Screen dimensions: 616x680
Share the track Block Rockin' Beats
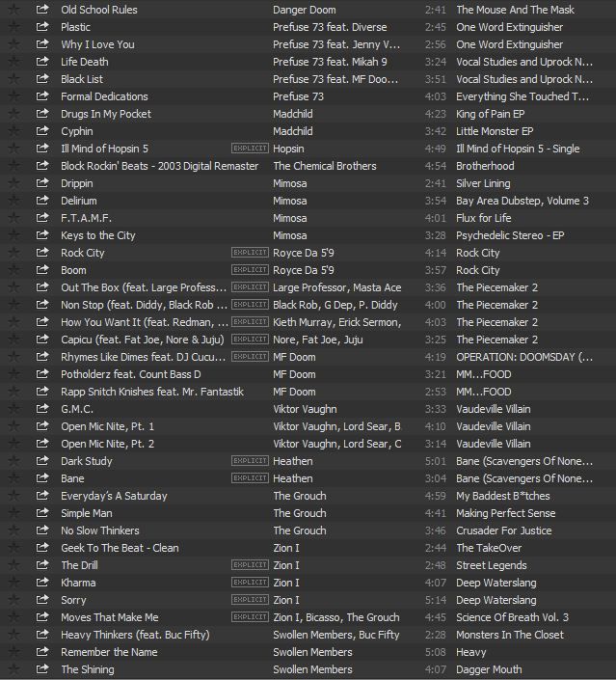(41, 166)
